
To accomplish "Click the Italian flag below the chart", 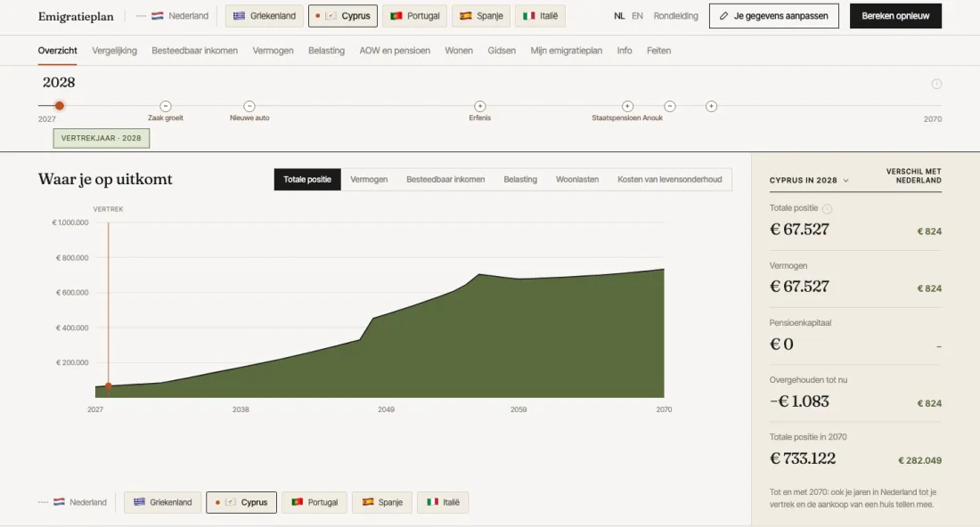I will pos(432,502).
